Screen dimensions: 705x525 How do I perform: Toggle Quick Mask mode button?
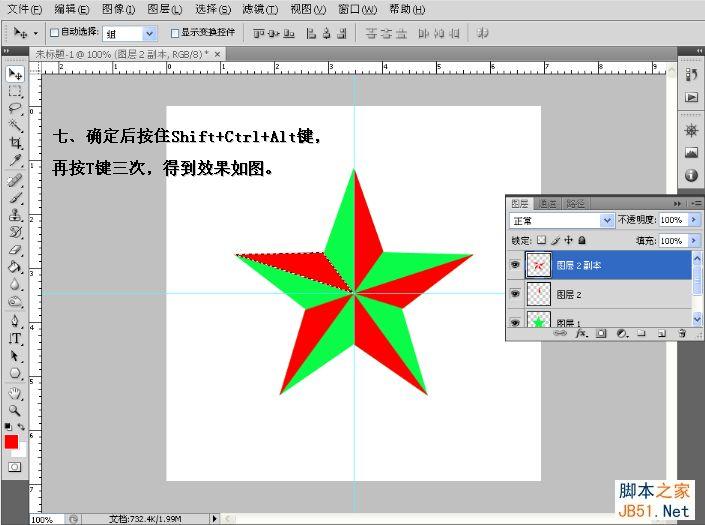[x=14, y=467]
